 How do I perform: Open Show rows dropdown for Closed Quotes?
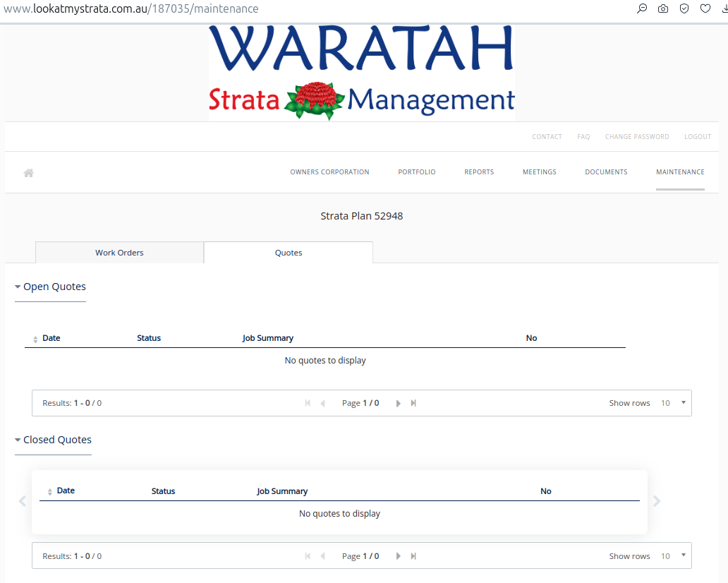[673, 556]
